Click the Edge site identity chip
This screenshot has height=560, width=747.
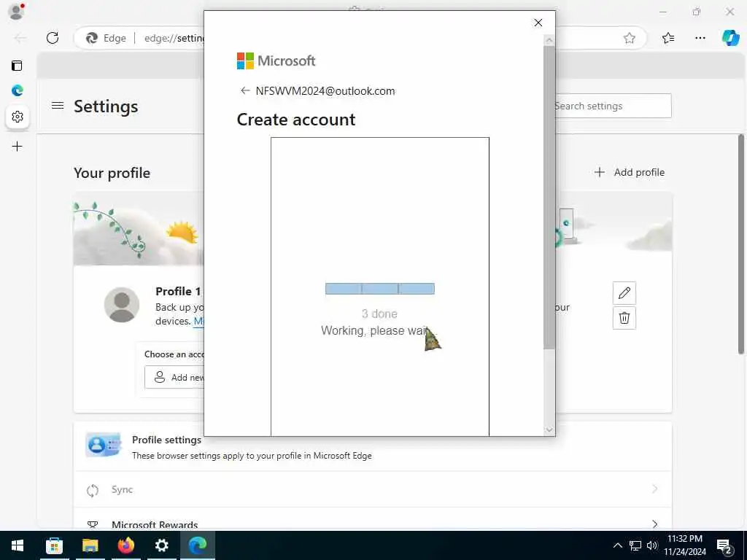(x=106, y=38)
